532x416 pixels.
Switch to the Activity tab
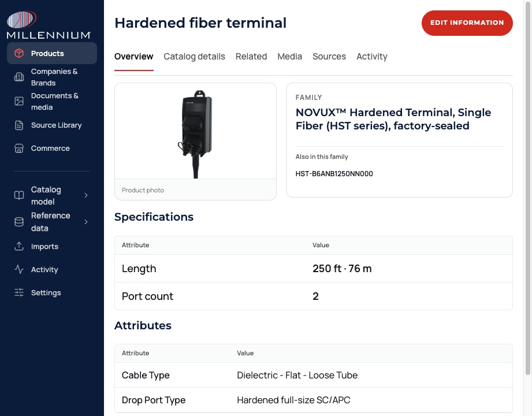[x=371, y=56]
